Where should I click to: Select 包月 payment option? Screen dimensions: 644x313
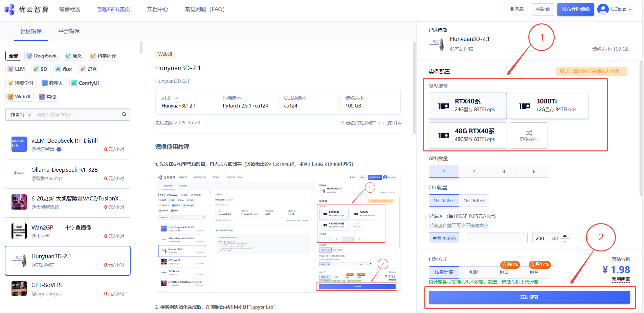point(534,272)
